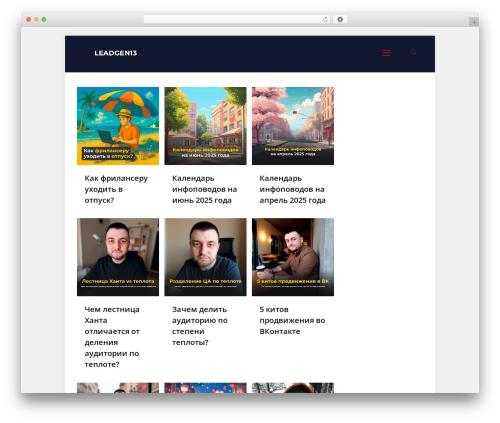
Task: Click the LEADGEN13 site logo
Action: click(116, 53)
